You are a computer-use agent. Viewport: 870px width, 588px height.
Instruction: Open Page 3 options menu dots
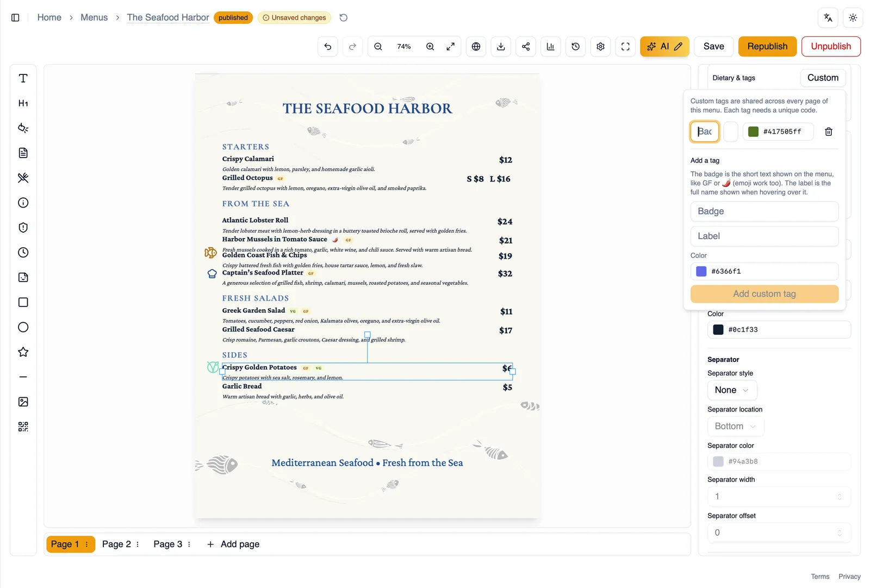(189, 545)
